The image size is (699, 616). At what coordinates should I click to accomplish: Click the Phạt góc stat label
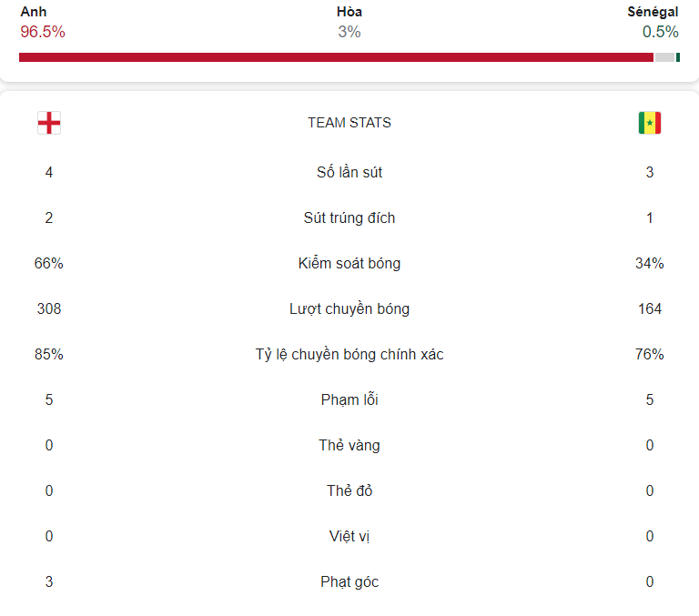click(349, 581)
